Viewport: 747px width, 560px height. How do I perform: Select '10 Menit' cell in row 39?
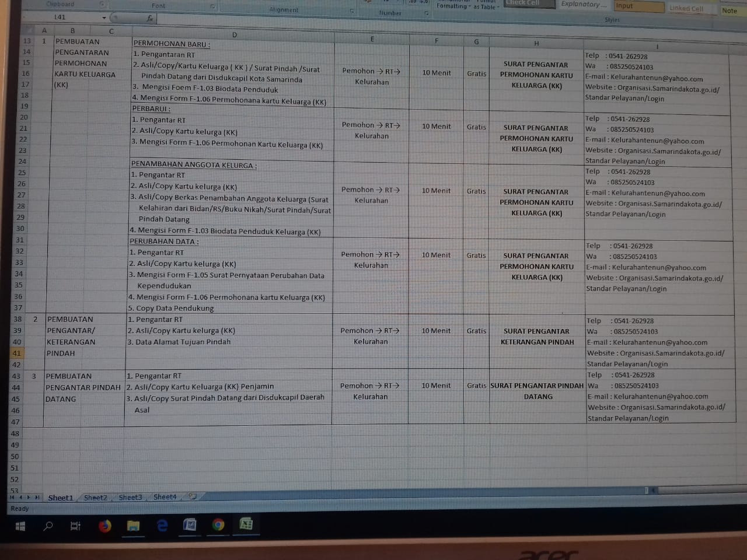[436, 331]
